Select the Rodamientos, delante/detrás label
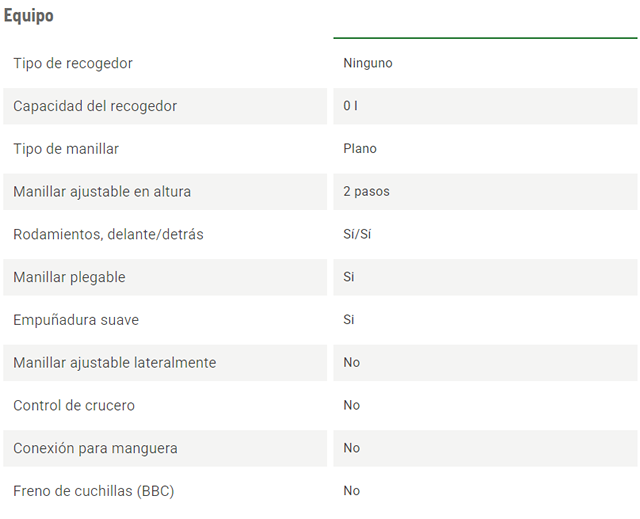640x519 pixels. pyautogui.click(x=108, y=234)
